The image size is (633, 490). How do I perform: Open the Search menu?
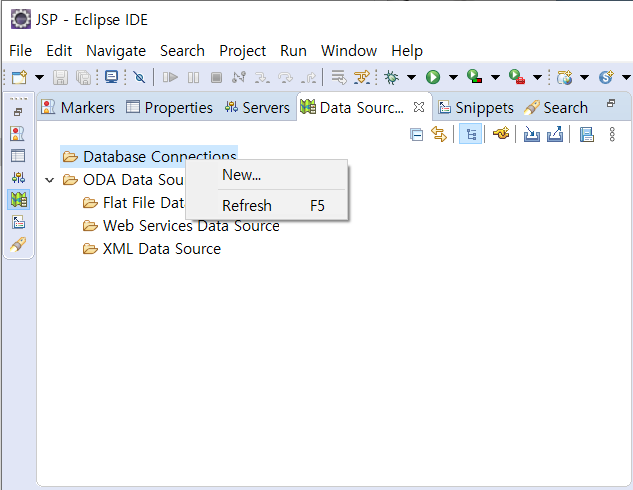coord(182,51)
